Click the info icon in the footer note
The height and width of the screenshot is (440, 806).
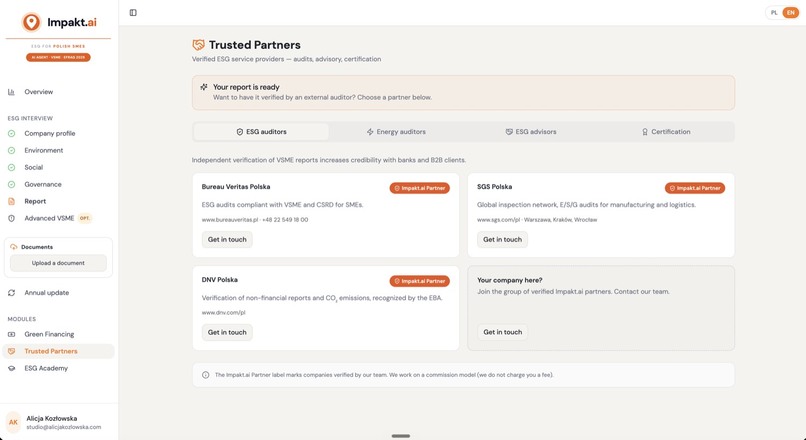click(x=206, y=375)
